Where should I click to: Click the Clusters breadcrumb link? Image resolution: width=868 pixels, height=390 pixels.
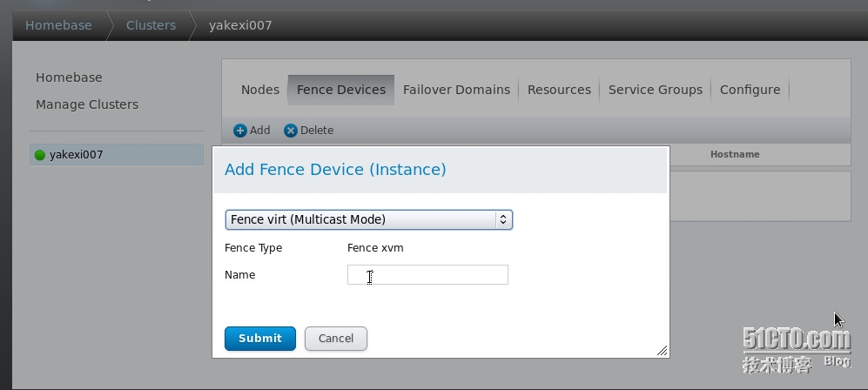click(x=151, y=25)
